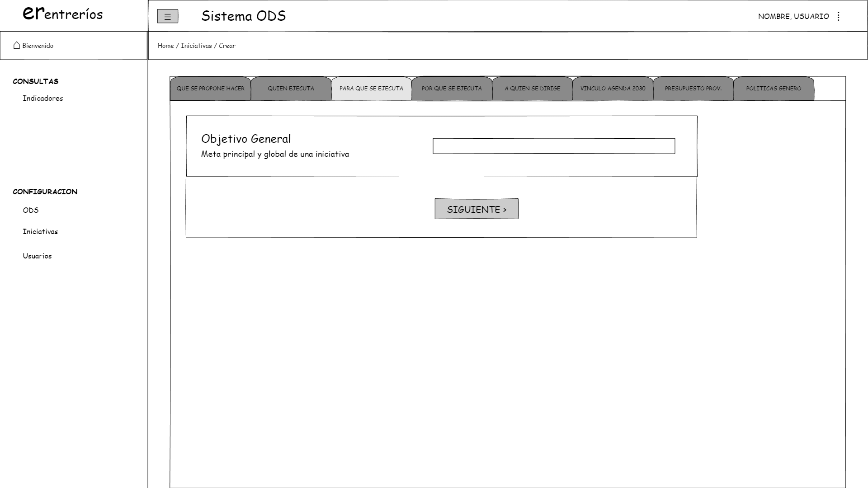The height and width of the screenshot is (488, 868).
Task: Open Usuarios configuration link
Action: click(x=37, y=256)
